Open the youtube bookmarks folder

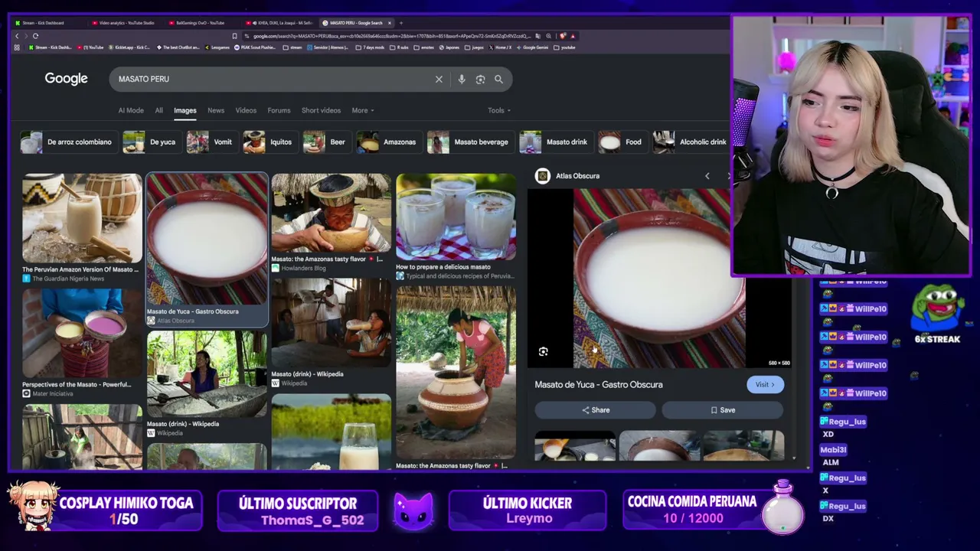coord(564,47)
